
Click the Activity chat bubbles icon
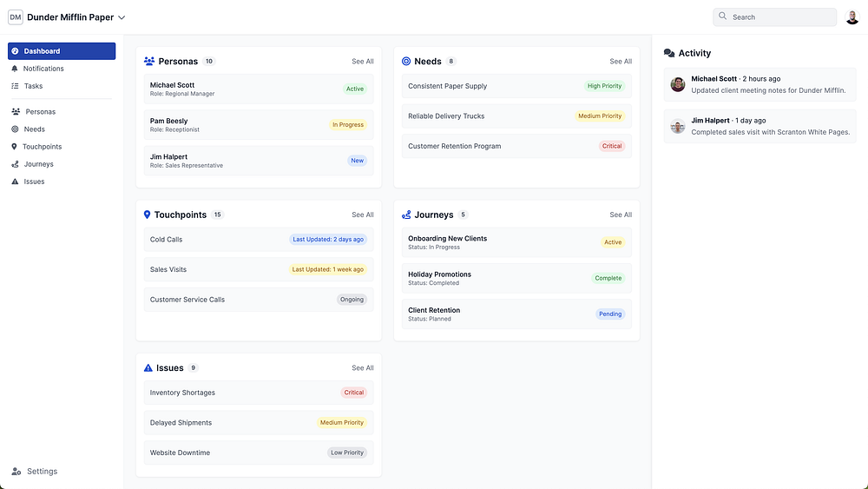668,53
